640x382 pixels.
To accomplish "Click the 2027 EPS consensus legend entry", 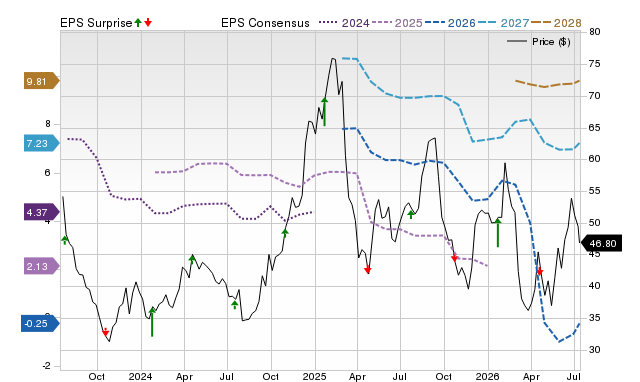I will click(x=503, y=23).
